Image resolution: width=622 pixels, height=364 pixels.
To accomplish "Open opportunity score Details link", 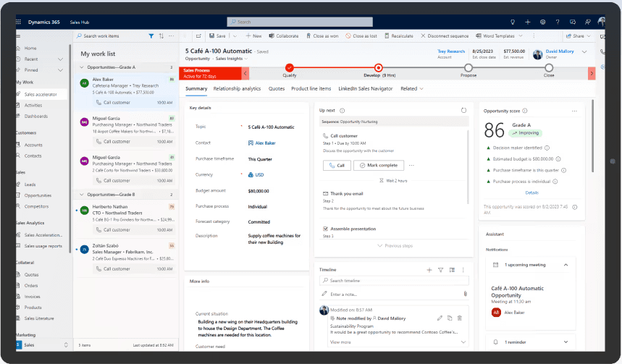I will point(531,192).
